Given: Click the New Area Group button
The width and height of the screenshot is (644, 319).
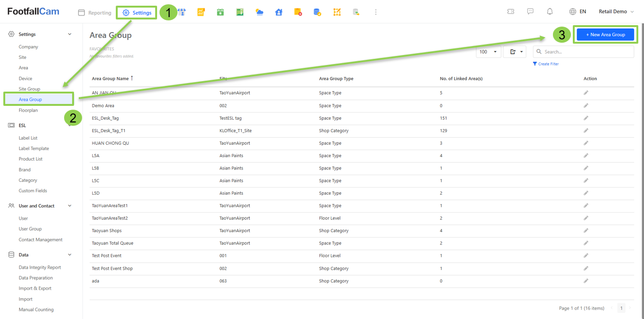Looking at the screenshot, I should [605, 35].
